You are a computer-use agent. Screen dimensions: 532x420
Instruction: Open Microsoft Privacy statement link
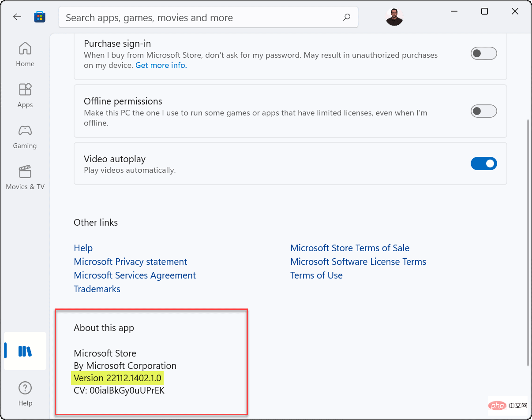(x=131, y=262)
